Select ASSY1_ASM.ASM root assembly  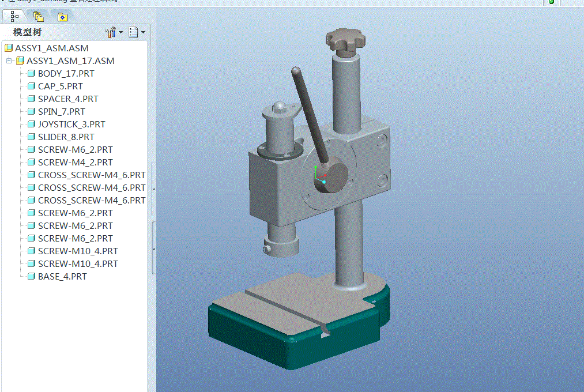[x=52, y=48]
